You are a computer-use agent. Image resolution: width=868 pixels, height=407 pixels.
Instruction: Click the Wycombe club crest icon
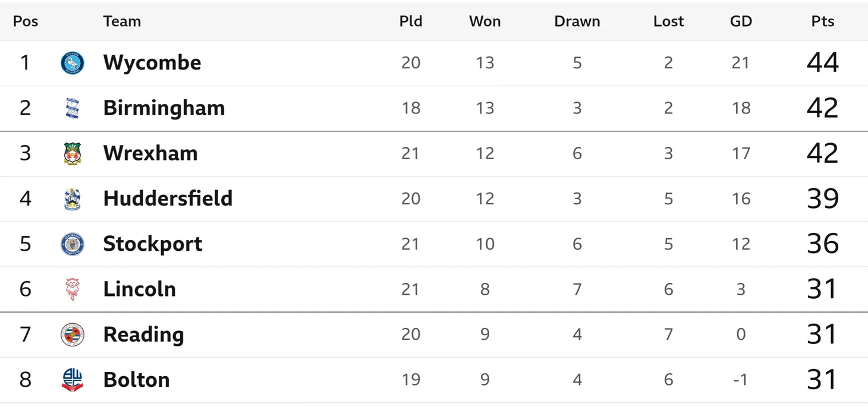coord(73,63)
